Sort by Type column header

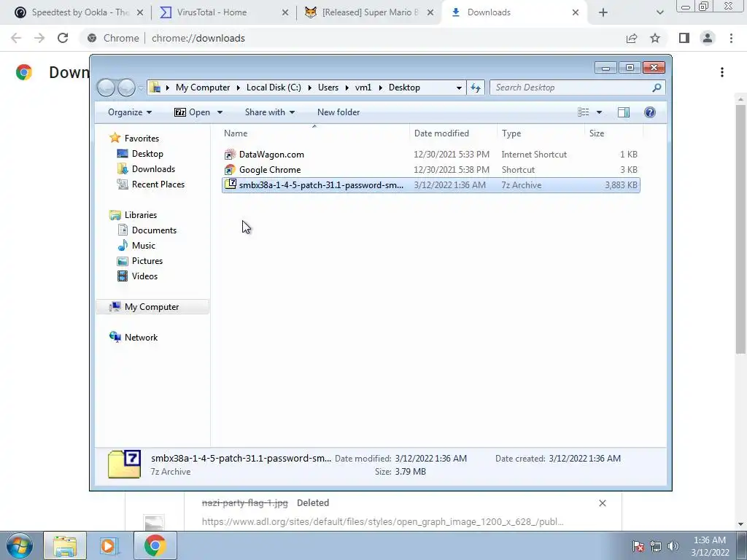coord(541,133)
